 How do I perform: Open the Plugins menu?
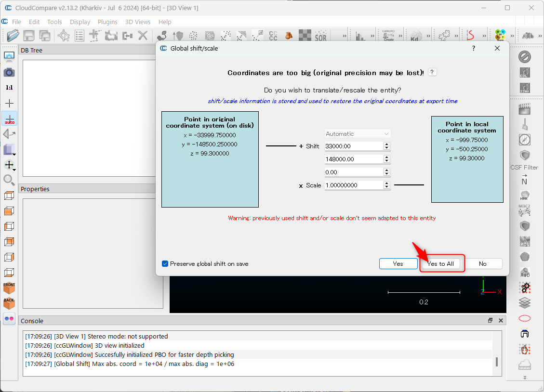(x=107, y=22)
